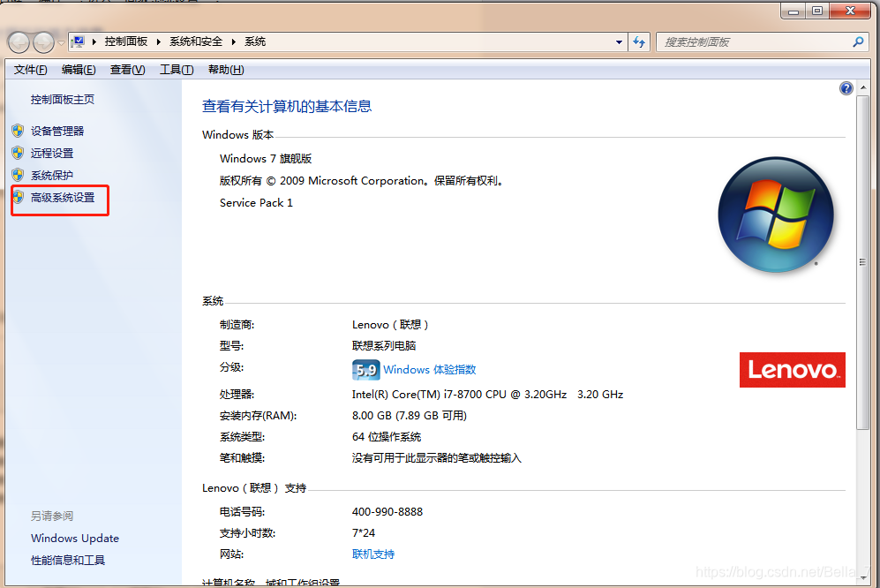This screenshot has height=588, width=880.
Task: Go to 控制面板主页
Action: (63, 100)
